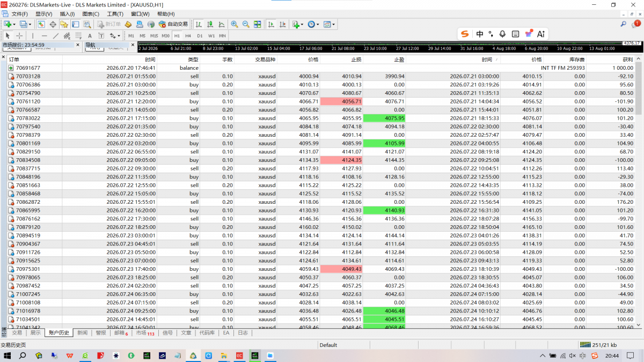
Task: Open the 工具(T) menu
Action: pyautogui.click(x=115, y=14)
